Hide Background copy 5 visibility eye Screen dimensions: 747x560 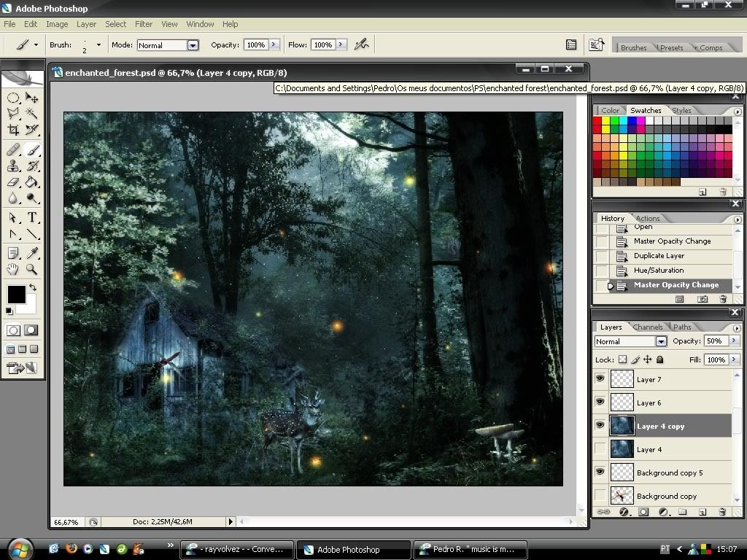(x=600, y=472)
